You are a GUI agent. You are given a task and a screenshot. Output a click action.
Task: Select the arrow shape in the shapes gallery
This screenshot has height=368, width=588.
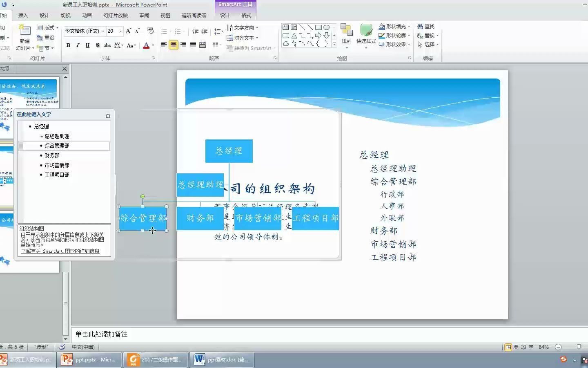pos(310,27)
